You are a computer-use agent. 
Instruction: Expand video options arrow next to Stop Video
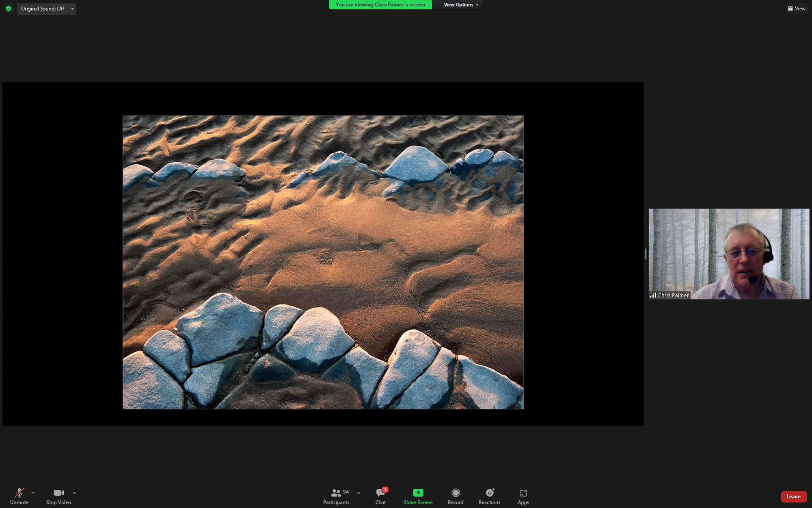coord(74,493)
